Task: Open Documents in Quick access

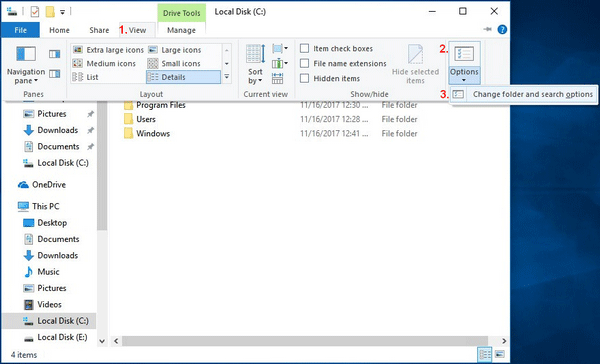Action: pyautogui.click(x=58, y=147)
